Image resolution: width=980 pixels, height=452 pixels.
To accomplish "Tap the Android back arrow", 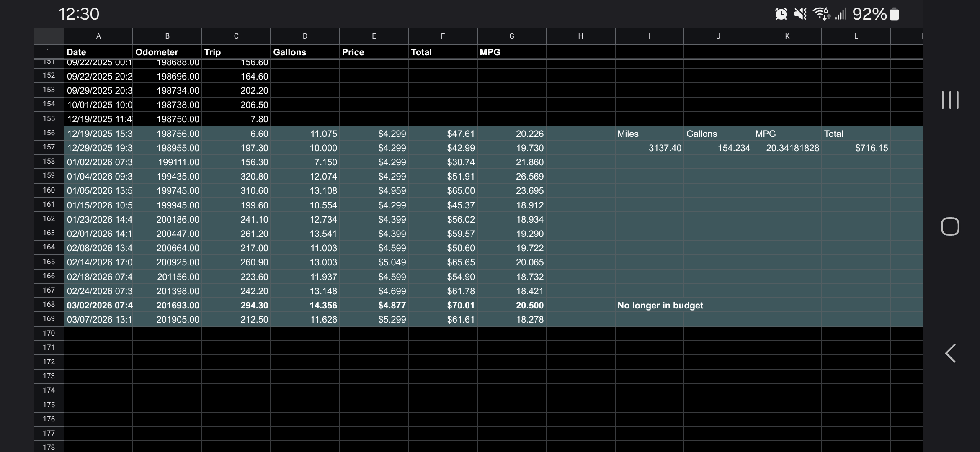I will (950, 353).
